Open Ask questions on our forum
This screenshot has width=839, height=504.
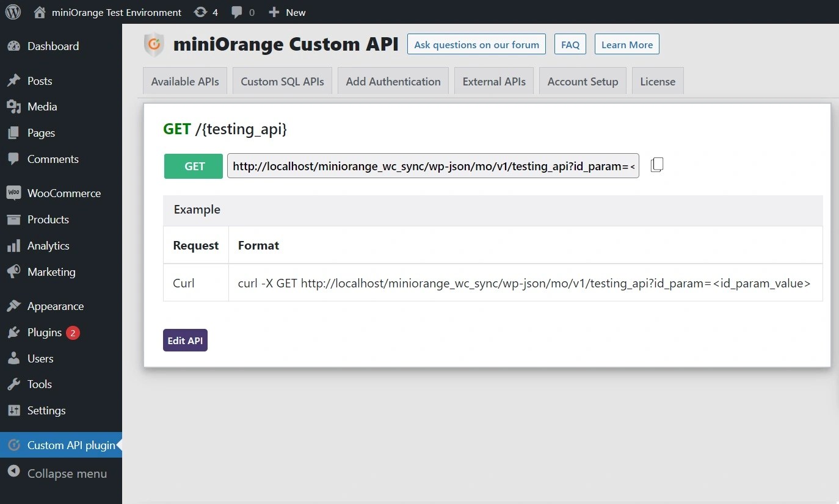coord(476,44)
